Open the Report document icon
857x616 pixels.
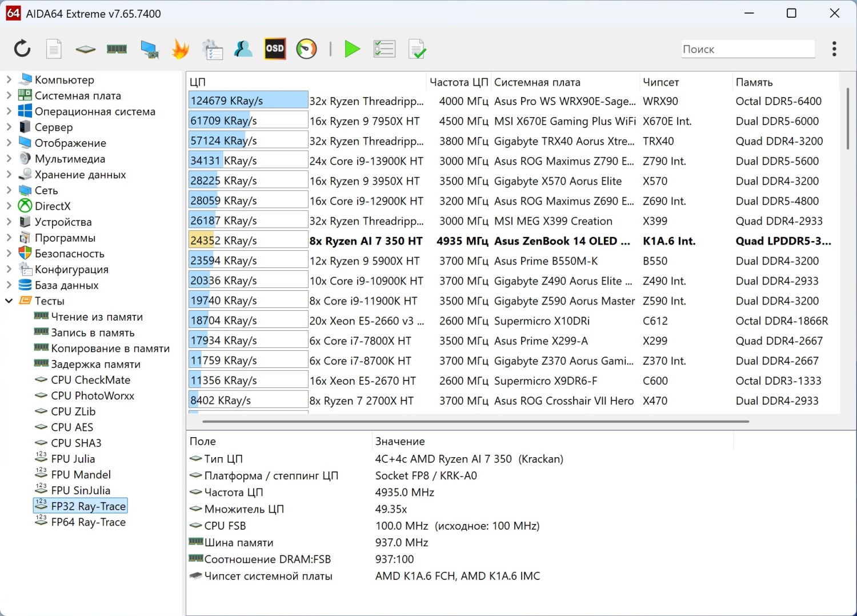coord(54,49)
